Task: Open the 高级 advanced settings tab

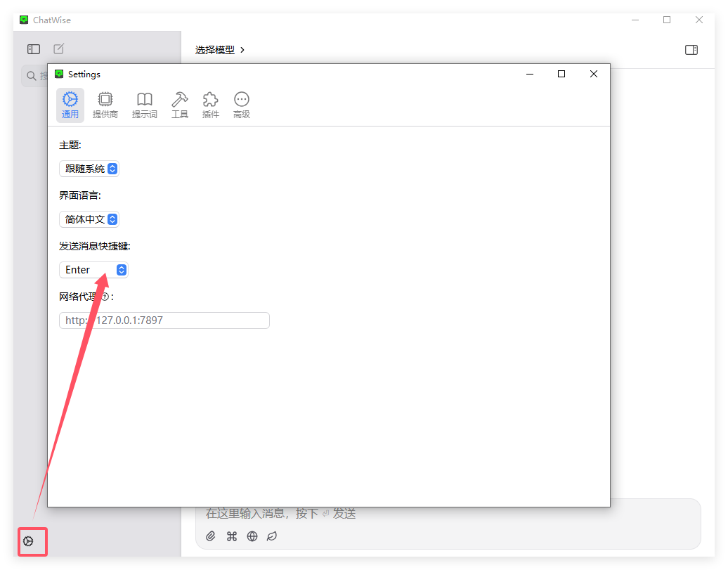Action: point(242,105)
